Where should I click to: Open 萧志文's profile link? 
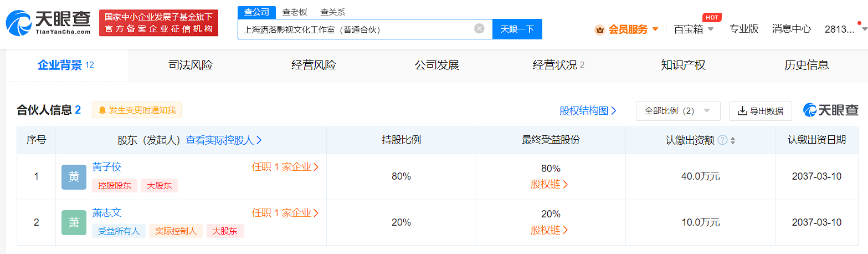[x=106, y=212]
